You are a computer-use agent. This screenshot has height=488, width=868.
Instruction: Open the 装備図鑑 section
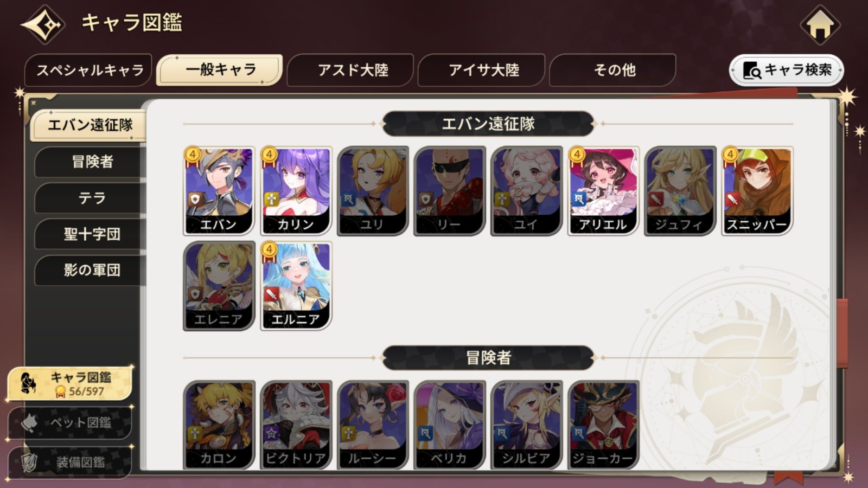(x=69, y=462)
